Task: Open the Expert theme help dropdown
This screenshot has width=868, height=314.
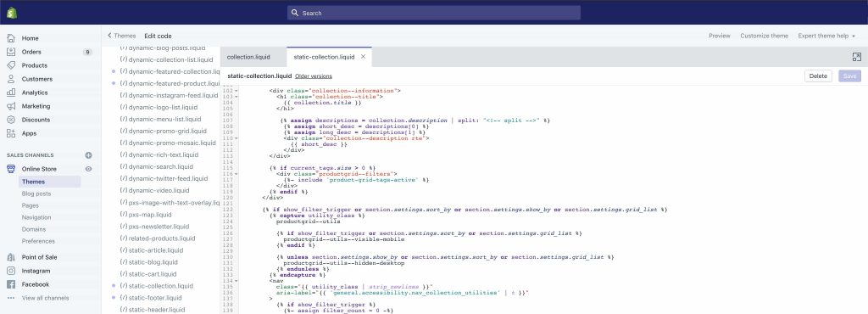Action: coord(826,36)
